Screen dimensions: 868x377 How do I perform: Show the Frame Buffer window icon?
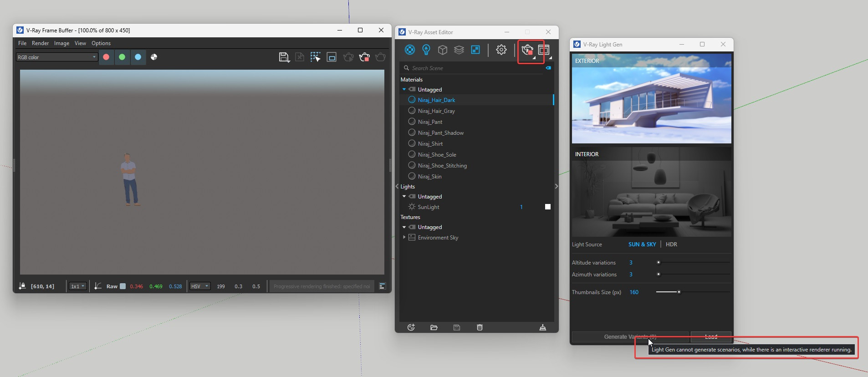click(x=544, y=50)
